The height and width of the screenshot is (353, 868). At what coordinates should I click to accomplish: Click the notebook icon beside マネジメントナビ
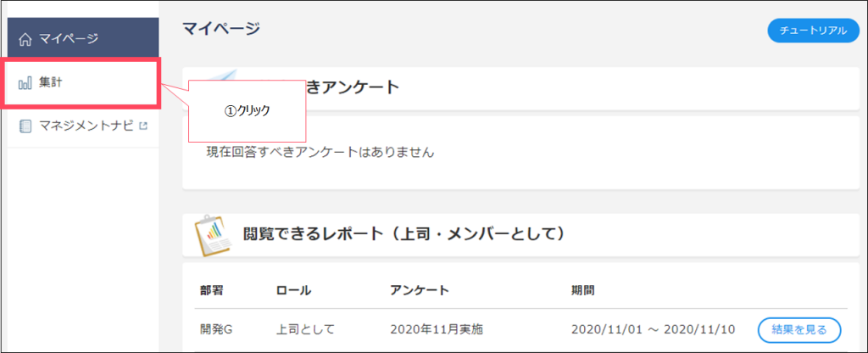(25, 126)
